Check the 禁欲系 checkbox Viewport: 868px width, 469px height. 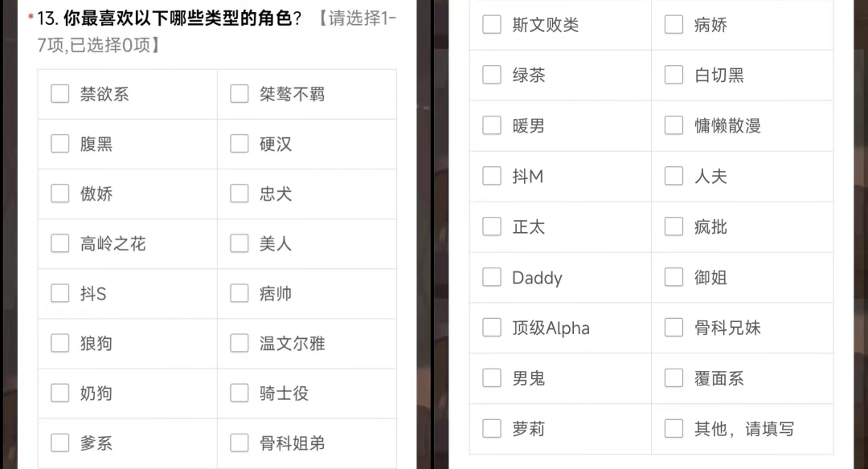point(60,94)
